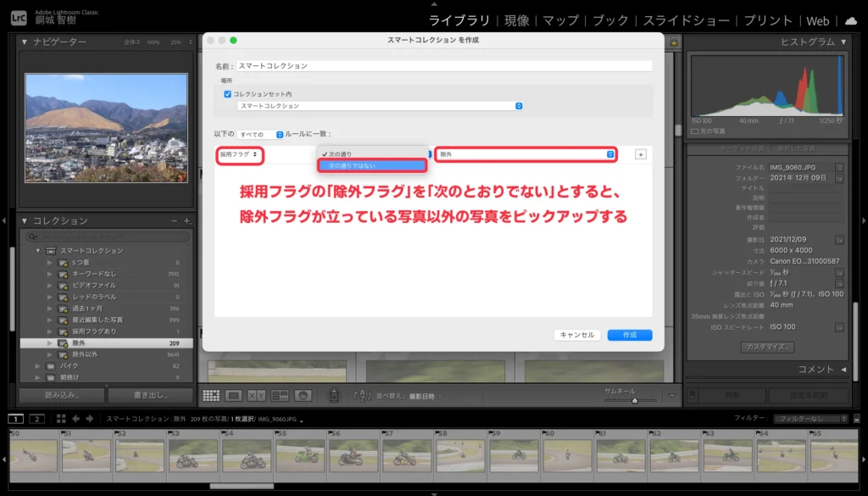Viewport: 868px width, 496px height.
Task: Click the 作成 button to create the collection
Action: tap(629, 335)
